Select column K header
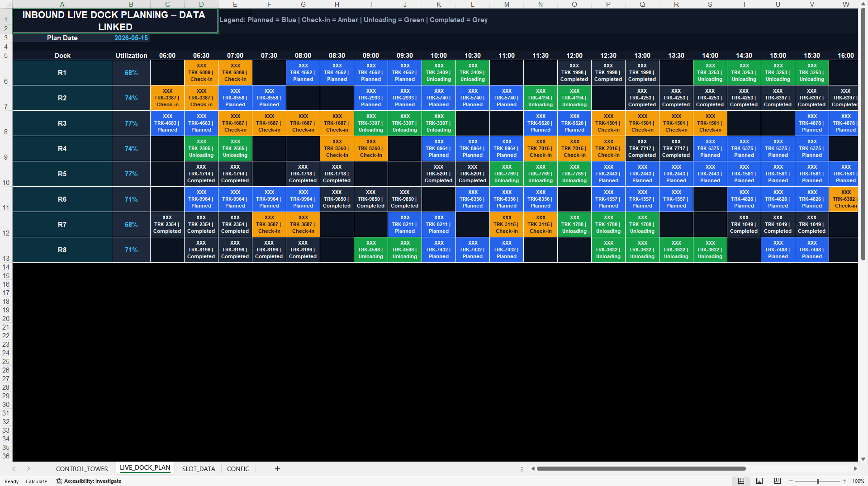 (439, 4)
